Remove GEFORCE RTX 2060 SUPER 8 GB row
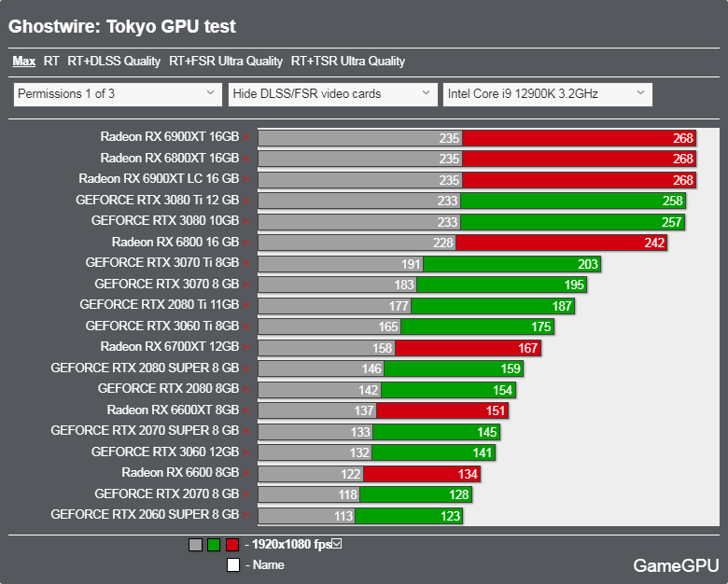The height and width of the screenshot is (584, 728). point(245,515)
